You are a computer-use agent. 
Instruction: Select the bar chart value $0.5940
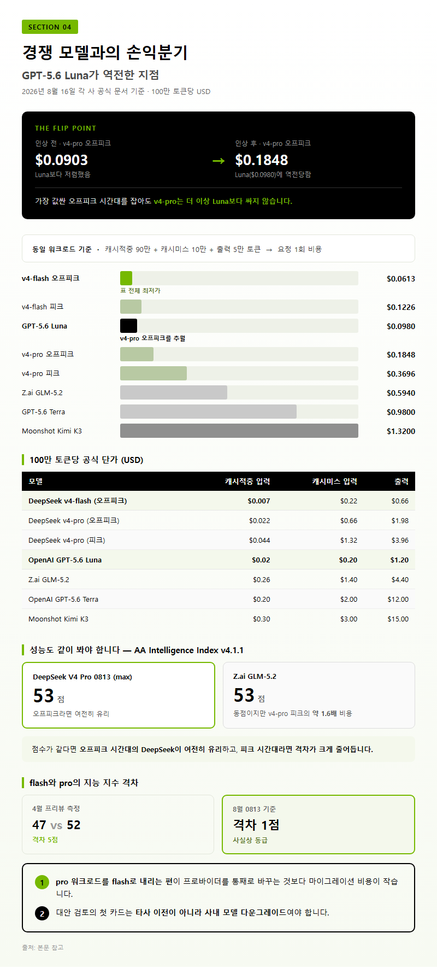coord(401,393)
